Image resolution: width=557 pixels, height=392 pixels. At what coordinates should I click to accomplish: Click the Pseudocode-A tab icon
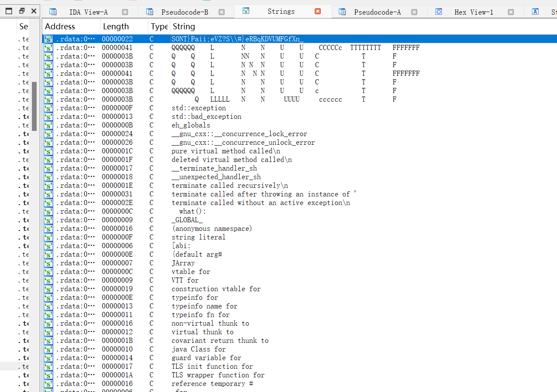pos(342,12)
